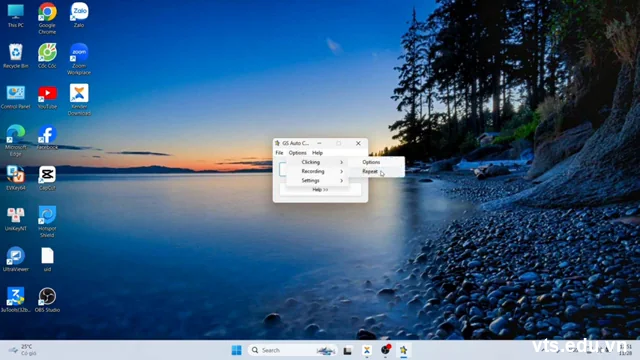The height and width of the screenshot is (360, 640).
Task: Launch the Cốc Cốc browser shortcut
Action: [47, 56]
